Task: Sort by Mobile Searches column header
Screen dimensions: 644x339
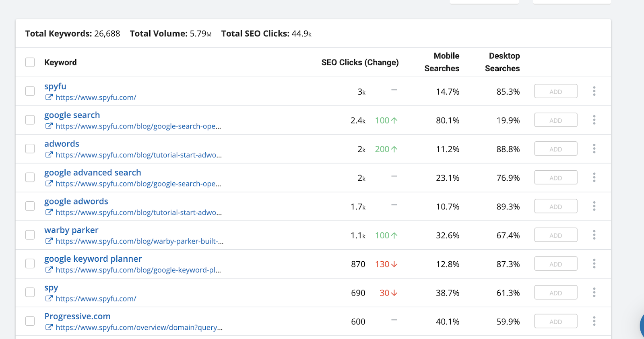Action: [x=442, y=62]
